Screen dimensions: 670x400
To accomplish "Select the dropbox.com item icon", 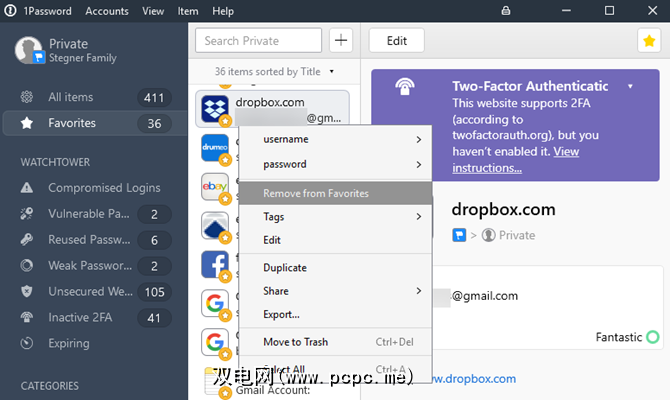I will (215, 109).
